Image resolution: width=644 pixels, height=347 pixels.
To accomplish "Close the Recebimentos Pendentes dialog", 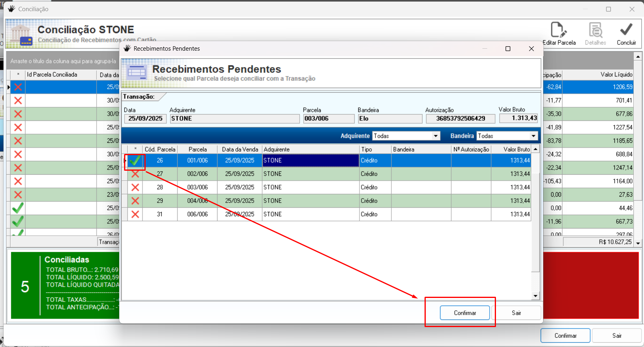I will click(x=531, y=49).
